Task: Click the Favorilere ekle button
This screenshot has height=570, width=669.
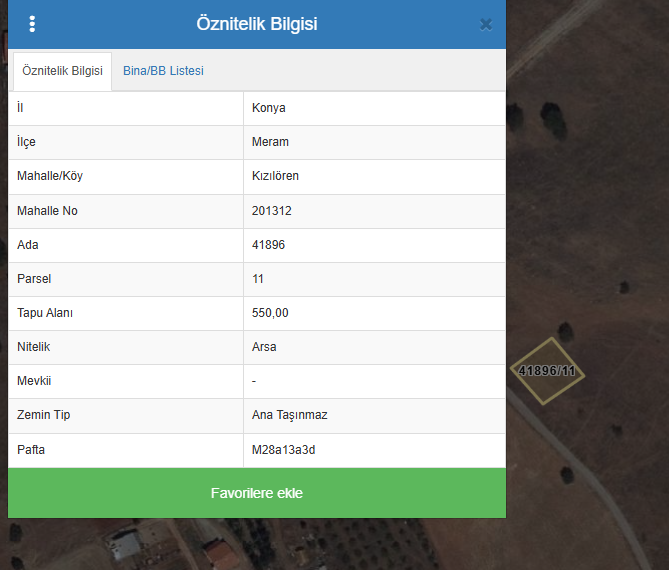Action: (x=256, y=493)
